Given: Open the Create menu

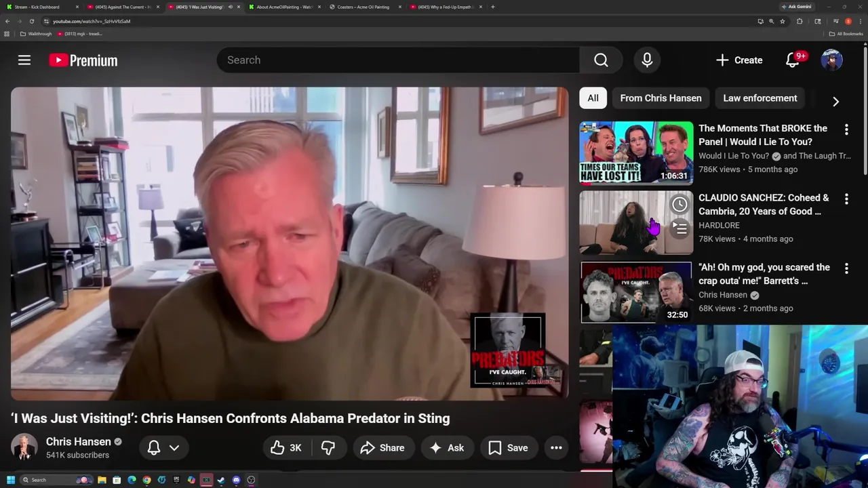Looking at the screenshot, I should [739, 60].
